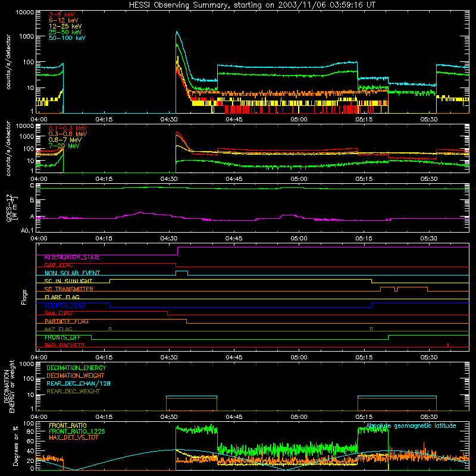This screenshot has width=476, height=476.
Task: Click the FRONT_RATIO legend entry
Action: [68, 425]
